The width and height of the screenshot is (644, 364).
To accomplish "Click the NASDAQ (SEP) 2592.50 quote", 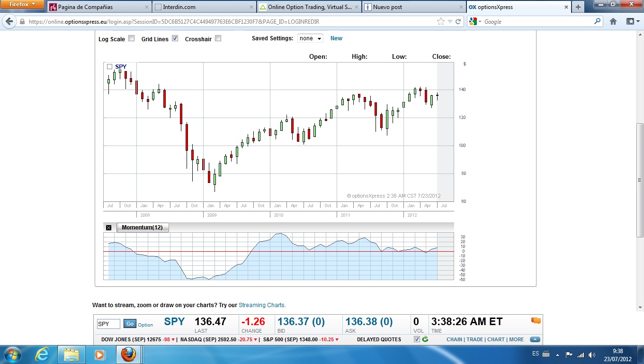I will [219, 339].
